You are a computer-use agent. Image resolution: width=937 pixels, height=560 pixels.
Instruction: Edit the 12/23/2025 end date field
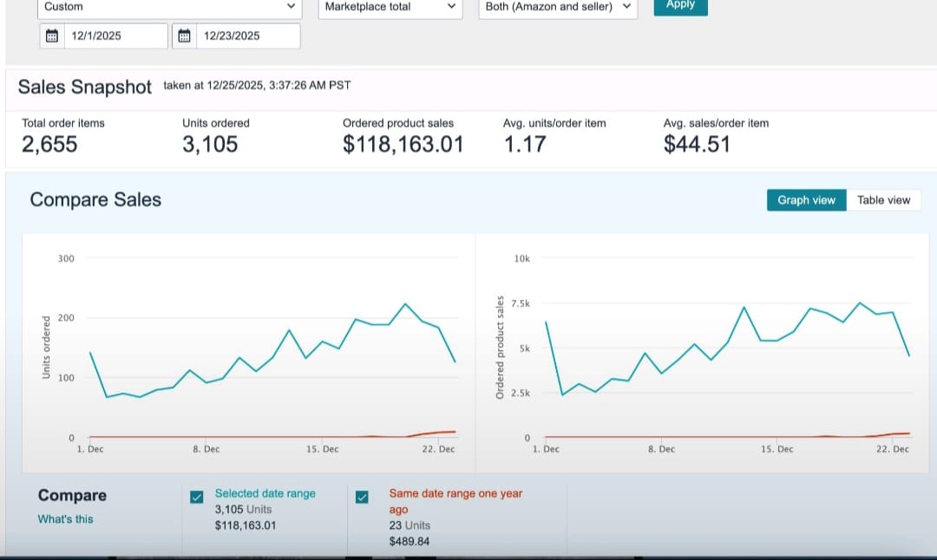point(247,36)
